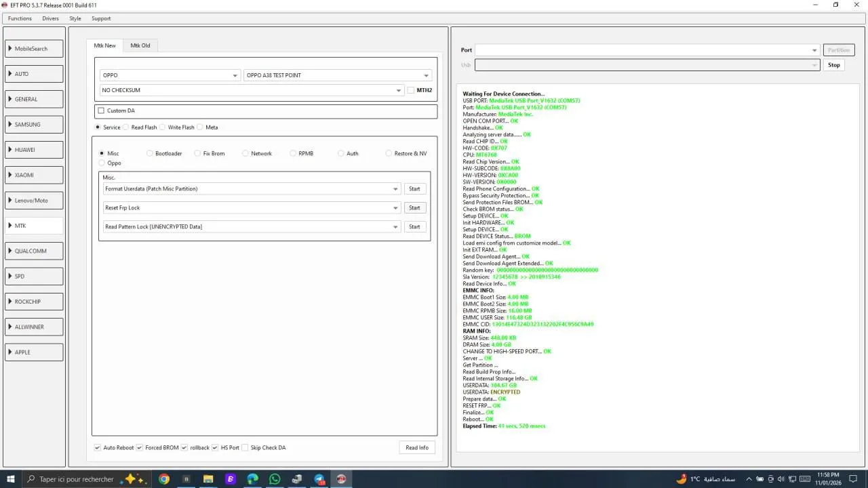The width and height of the screenshot is (868, 488).
Task: Select the Read Flash radio button
Action: coord(126,127)
